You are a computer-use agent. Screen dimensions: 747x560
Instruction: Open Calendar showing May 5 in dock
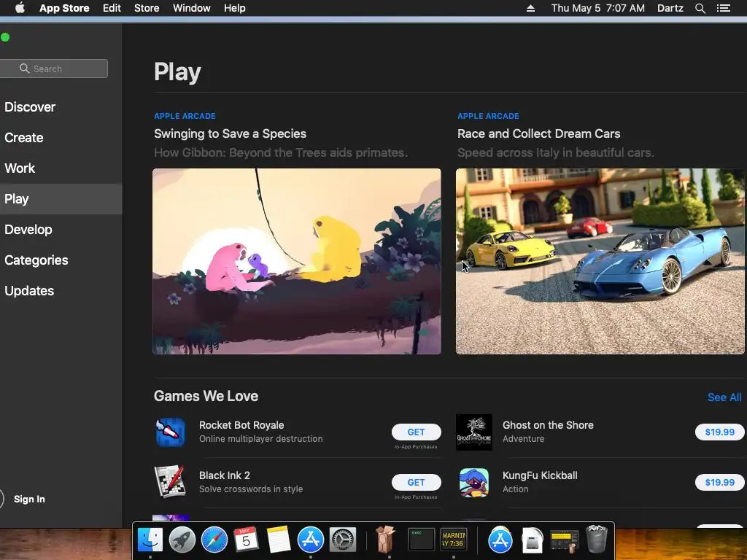(247, 540)
